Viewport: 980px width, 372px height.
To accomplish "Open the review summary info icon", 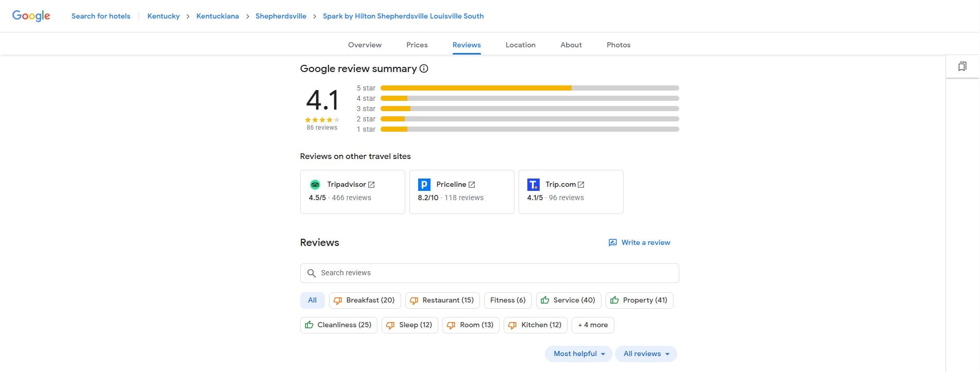I will (424, 68).
